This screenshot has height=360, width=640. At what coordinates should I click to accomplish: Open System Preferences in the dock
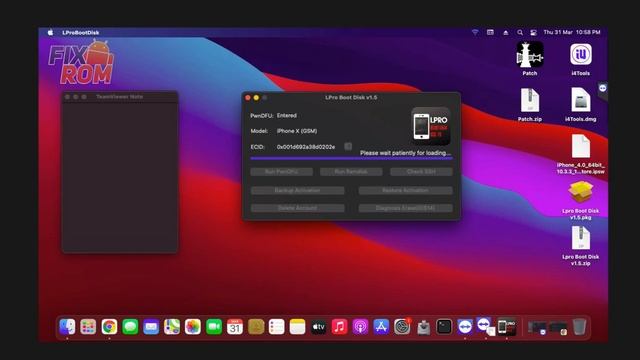[x=402, y=327]
